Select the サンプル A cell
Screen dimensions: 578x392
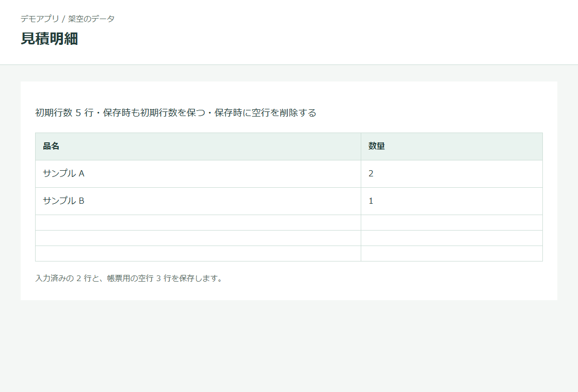point(198,173)
